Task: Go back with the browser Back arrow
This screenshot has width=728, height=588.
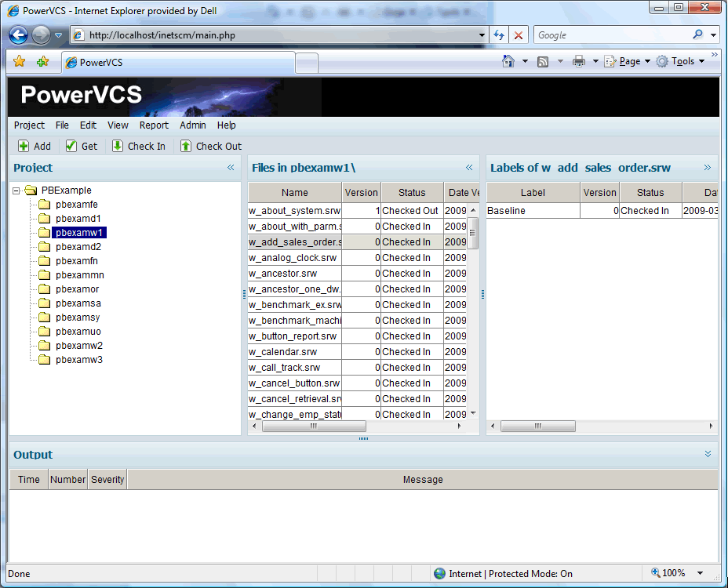Action: click(x=19, y=34)
